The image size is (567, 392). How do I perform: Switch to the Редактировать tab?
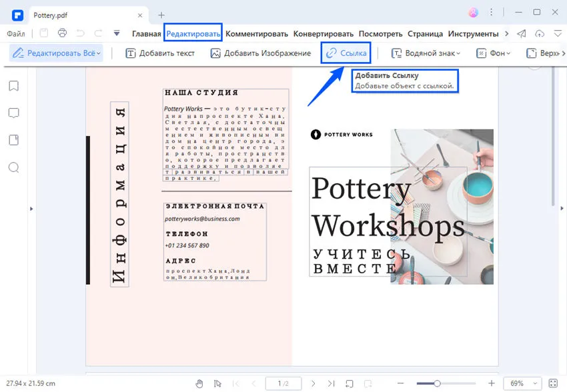[193, 34]
